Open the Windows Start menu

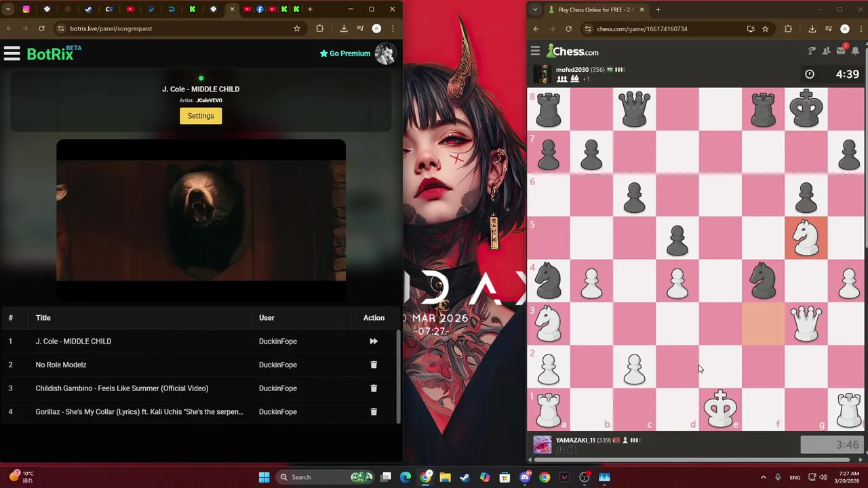264,477
